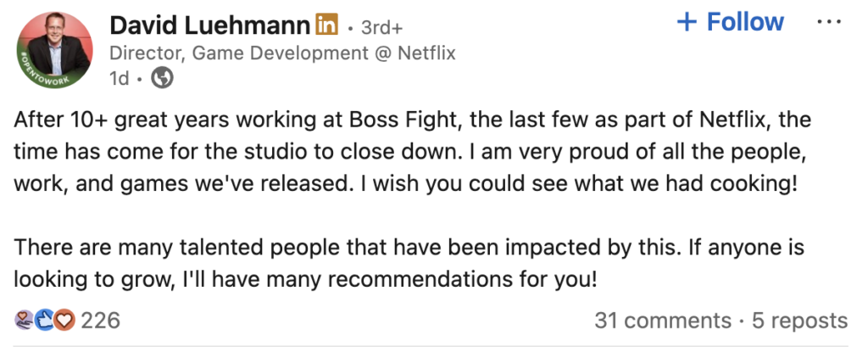Open the three-dot post options menu
This screenshot has width=868, height=347.
[x=827, y=23]
